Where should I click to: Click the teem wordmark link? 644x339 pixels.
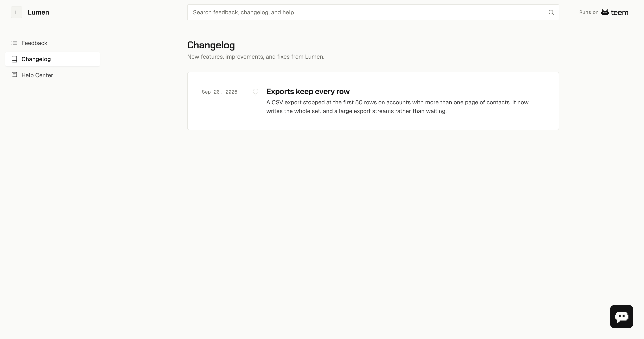point(619,12)
